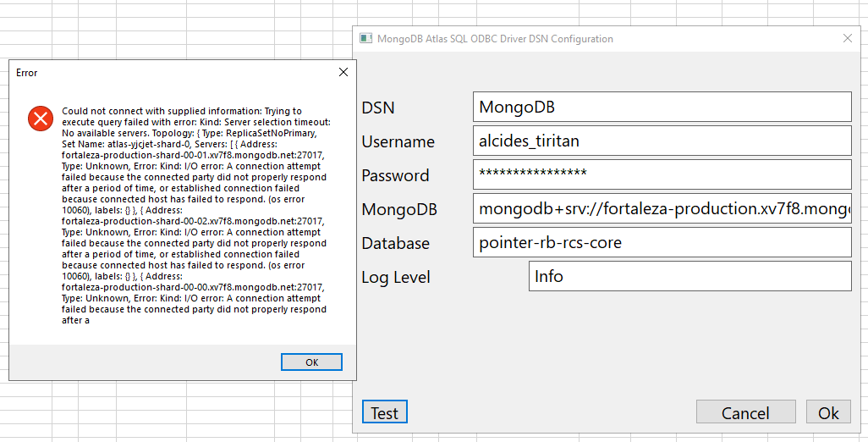Screen dimensions: 868x442
Task: Click the Log Level label
Action: [x=396, y=277]
